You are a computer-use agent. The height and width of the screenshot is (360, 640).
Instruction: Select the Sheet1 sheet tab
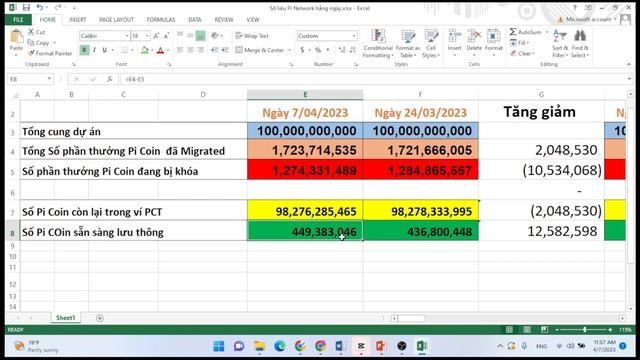pyautogui.click(x=66, y=318)
